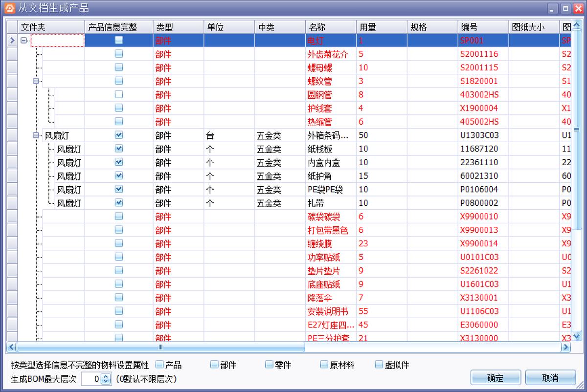Check the 零件 option at the bottom

tap(269, 364)
